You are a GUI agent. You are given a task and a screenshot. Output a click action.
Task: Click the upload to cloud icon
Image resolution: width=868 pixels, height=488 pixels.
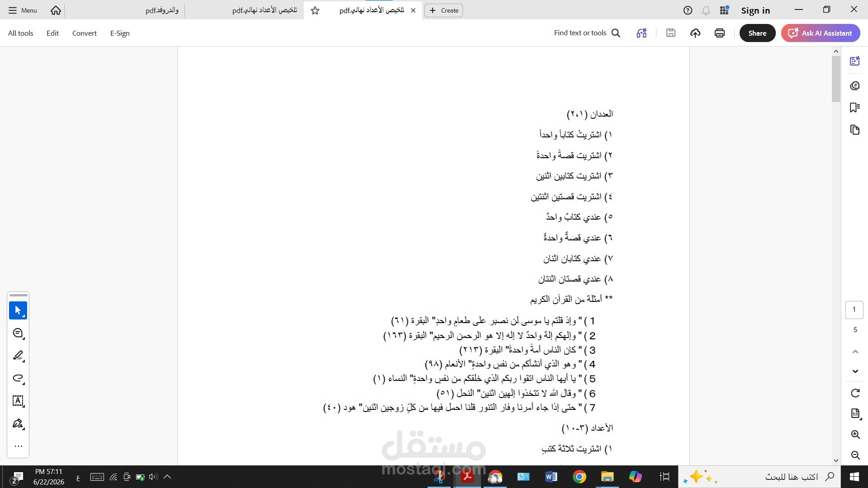(695, 33)
